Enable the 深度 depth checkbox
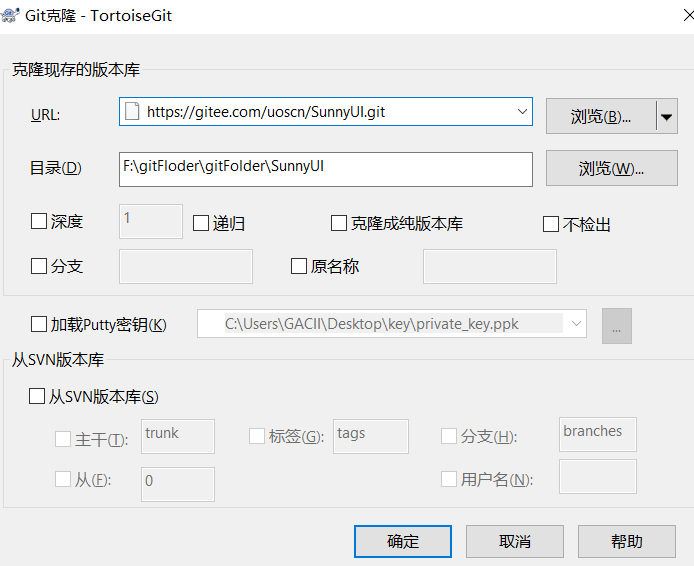 click(x=39, y=221)
